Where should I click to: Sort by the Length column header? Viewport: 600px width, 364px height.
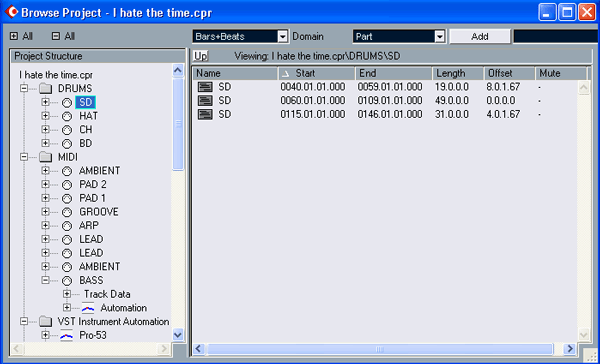[x=458, y=73]
